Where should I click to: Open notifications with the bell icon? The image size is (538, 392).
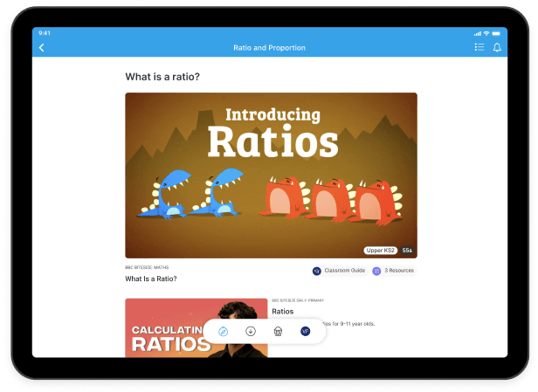497,47
